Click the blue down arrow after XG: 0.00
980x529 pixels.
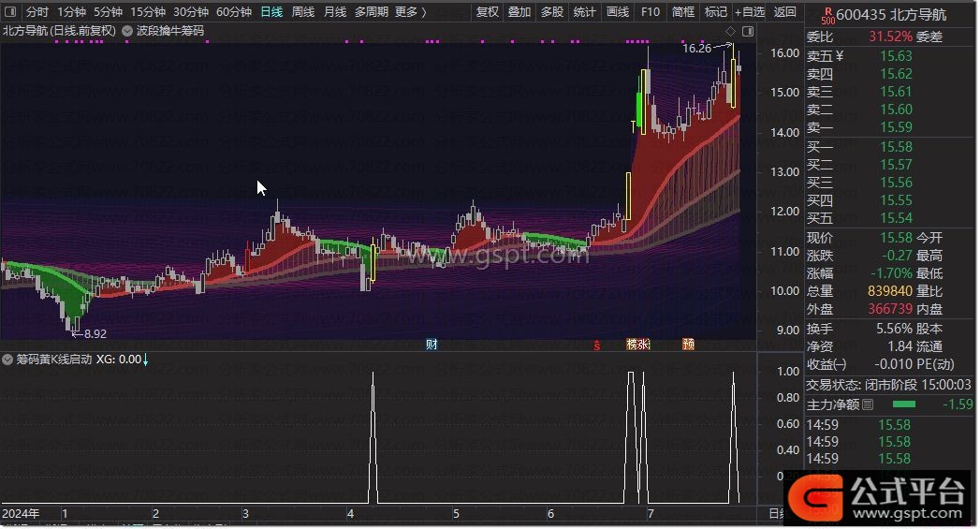(x=146, y=360)
